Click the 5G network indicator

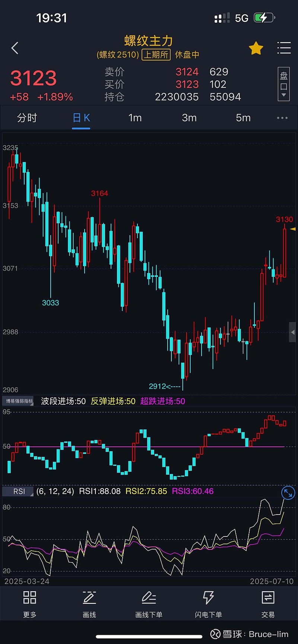coord(242,18)
